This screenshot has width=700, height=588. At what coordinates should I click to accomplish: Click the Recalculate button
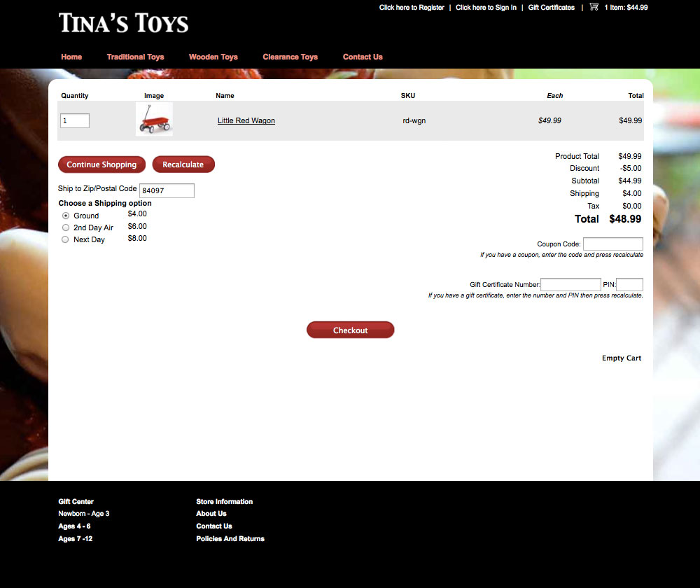pos(183,164)
